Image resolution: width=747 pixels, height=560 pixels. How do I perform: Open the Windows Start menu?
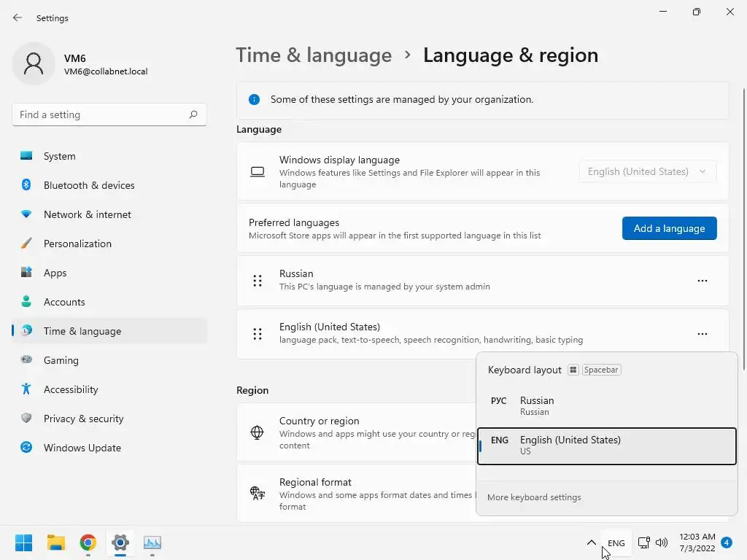click(x=23, y=542)
